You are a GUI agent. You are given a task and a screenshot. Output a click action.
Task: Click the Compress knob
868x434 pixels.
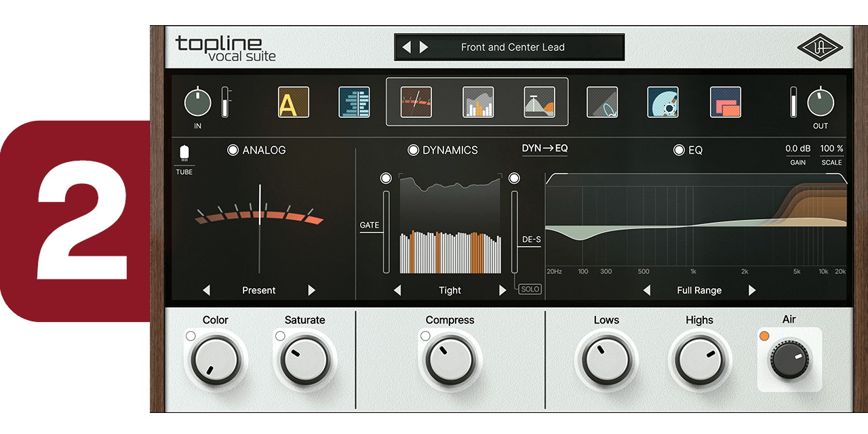pos(450,359)
